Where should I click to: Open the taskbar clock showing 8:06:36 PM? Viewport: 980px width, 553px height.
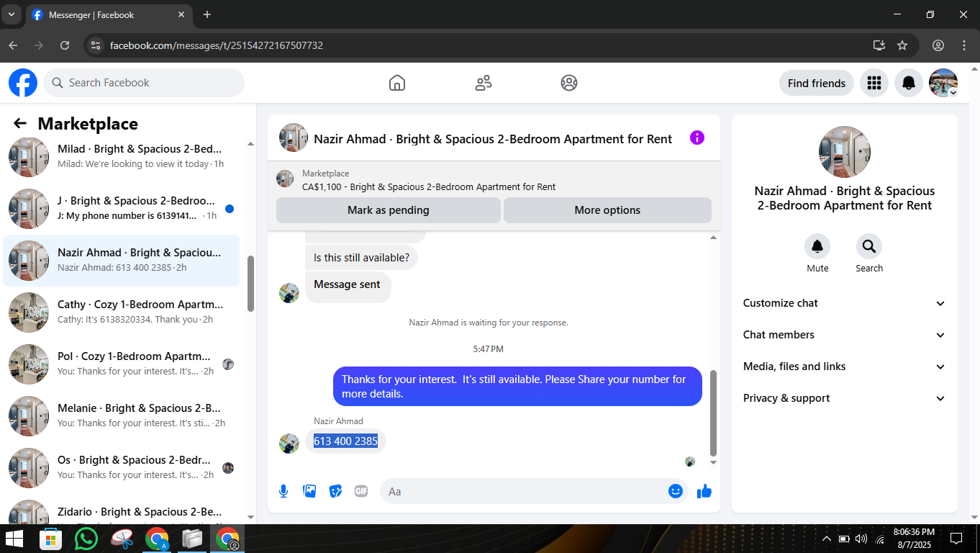coord(914,539)
